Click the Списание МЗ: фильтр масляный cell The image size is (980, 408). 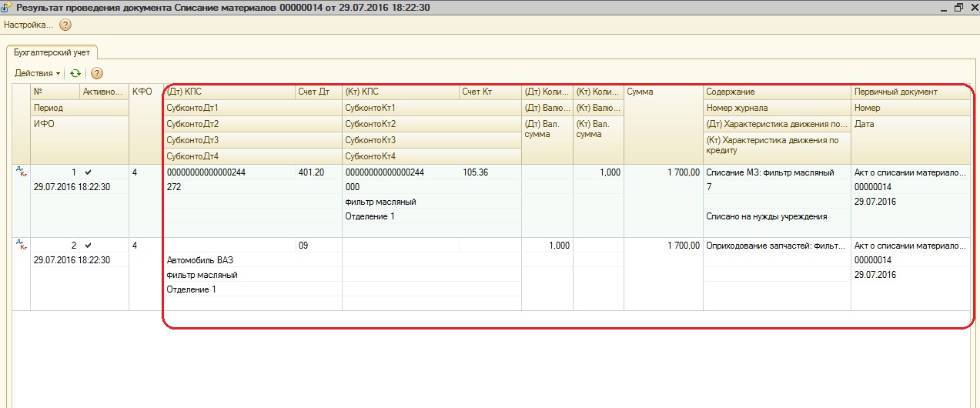coord(770,172)
